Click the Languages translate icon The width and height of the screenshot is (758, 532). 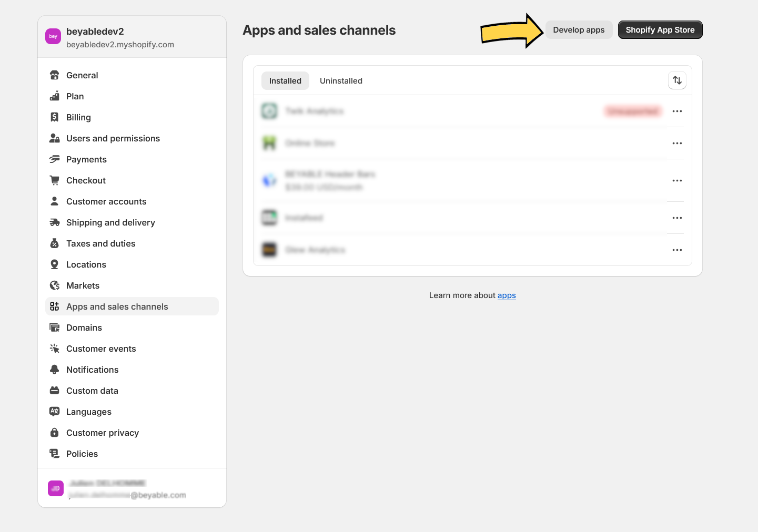point(54,412)
